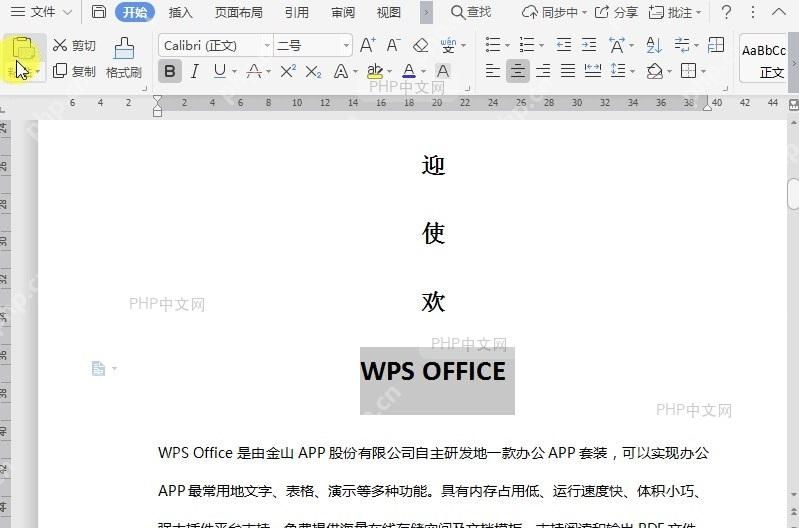This screenshot has width=799, height=528.
Task: Open the 查找 search box
Action: pos(471,12)
